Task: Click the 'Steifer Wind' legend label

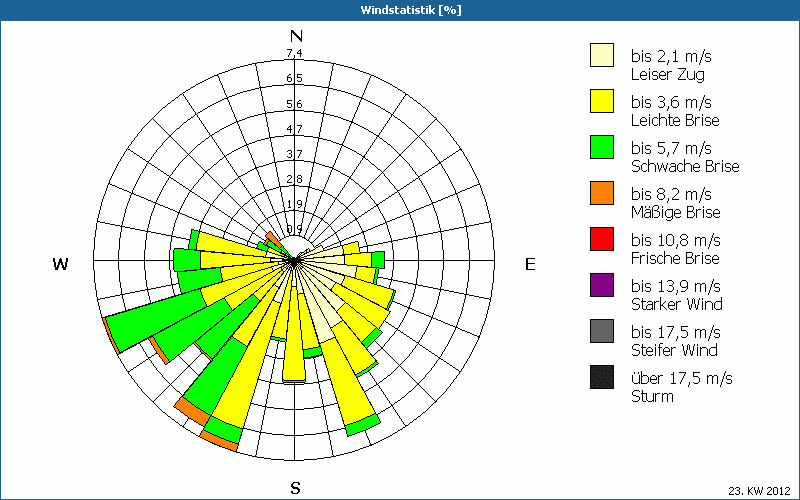Action: (674, 350)
